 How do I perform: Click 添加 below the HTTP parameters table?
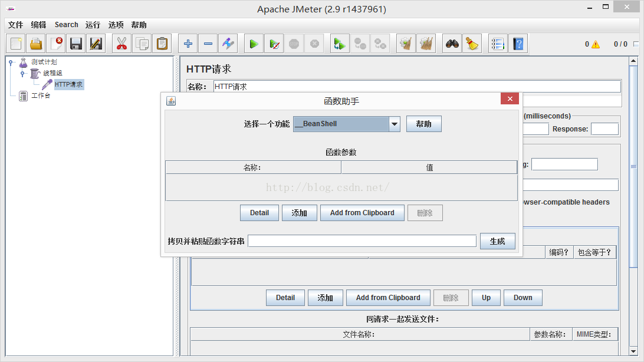(326, 298)
